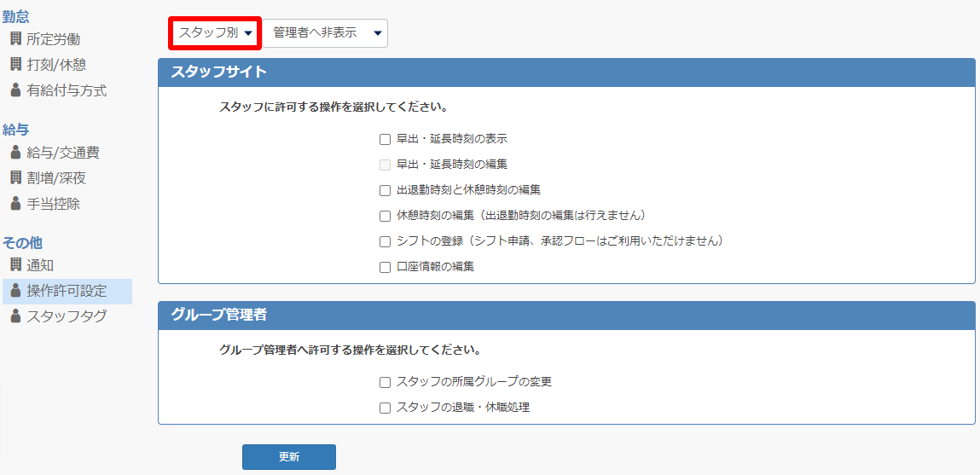Click the building icon beside 割増/深夜
The image size is (980, 475).
point(15,177)
